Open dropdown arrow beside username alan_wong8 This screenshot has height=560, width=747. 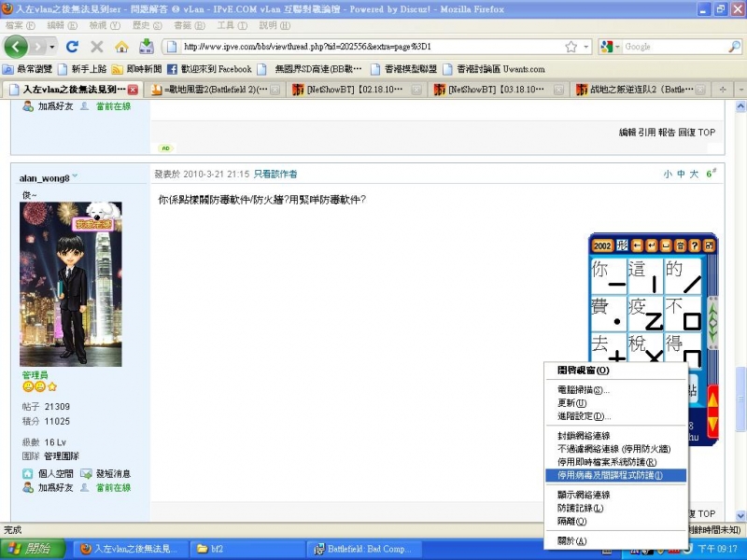click(75, 176)
